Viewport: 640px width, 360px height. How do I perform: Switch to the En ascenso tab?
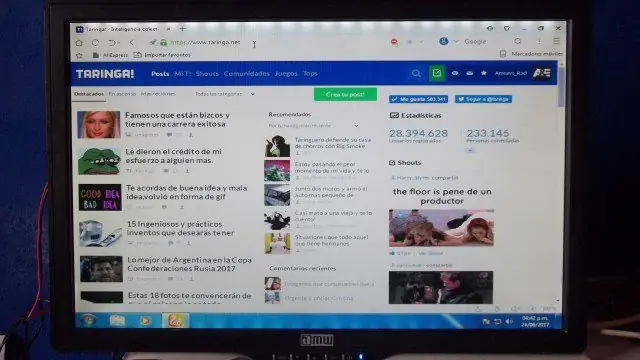point(122,94)
